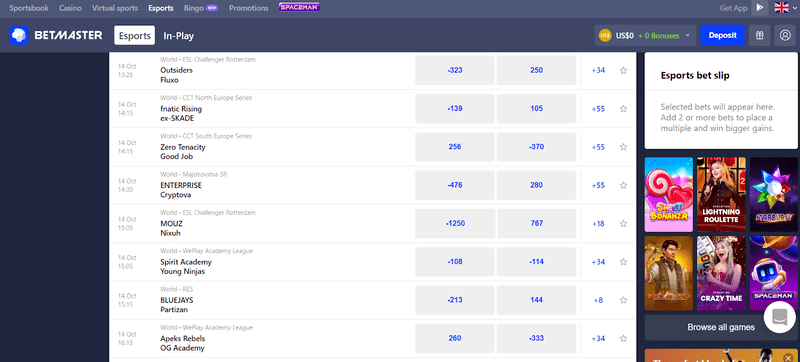Image resolution: width=800 pixels, height=362 pixels.
Task: Click the Deposit button
Action: (722, 36)
